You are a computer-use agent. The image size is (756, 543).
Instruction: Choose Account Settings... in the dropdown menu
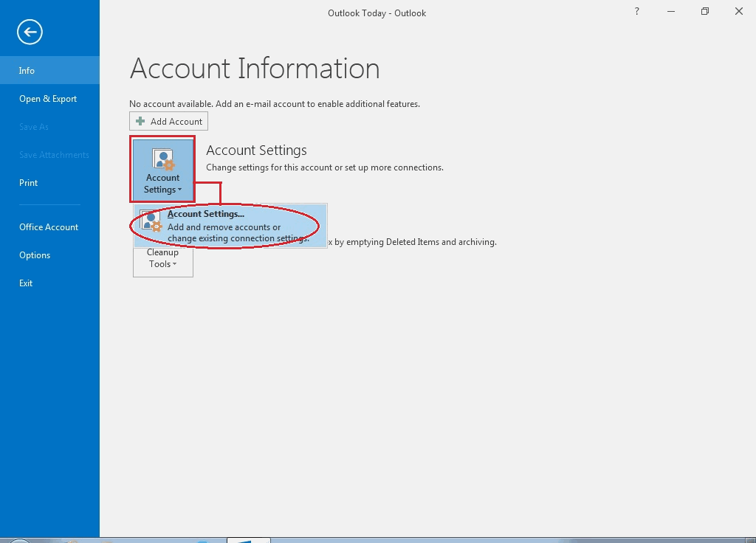(230, 226)
